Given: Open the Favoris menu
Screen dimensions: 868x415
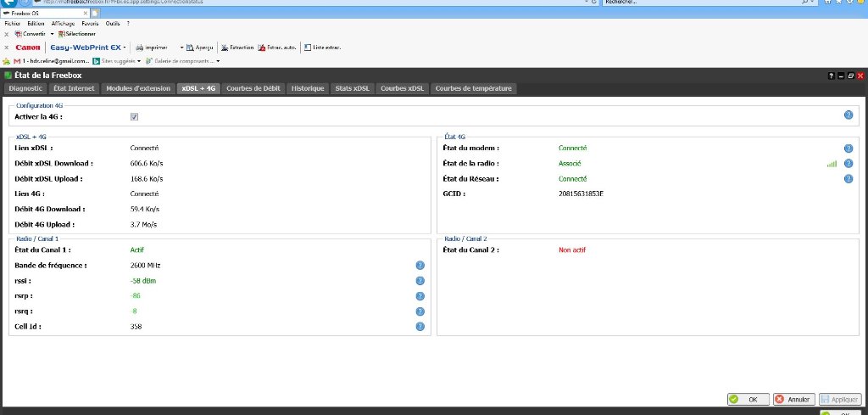Looking at the screenshot, I should 91,24.
